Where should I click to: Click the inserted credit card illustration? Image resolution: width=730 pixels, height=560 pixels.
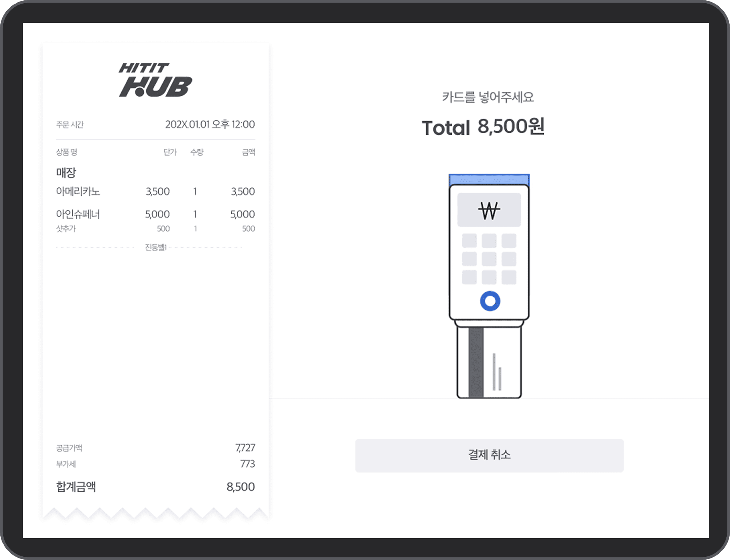coord(489,363)
